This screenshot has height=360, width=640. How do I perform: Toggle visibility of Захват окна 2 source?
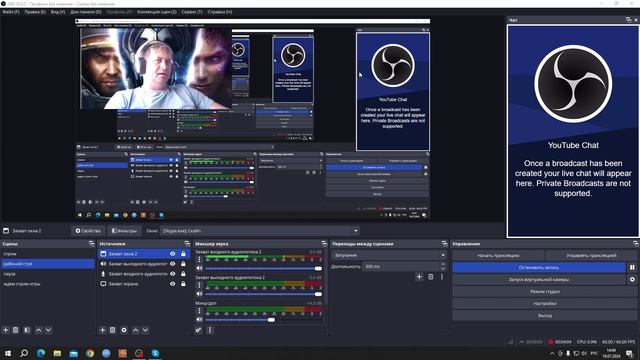[173, 254]
